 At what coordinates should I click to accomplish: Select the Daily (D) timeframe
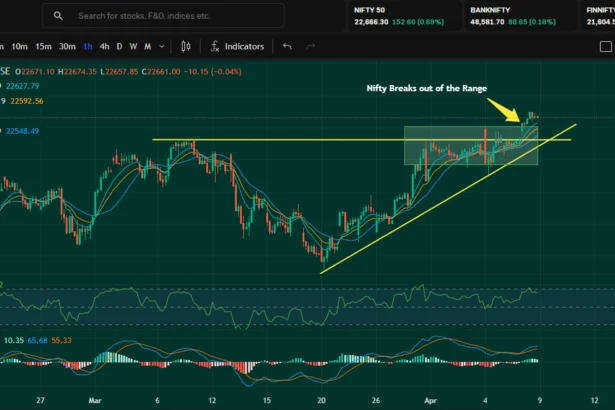[120, 46]
